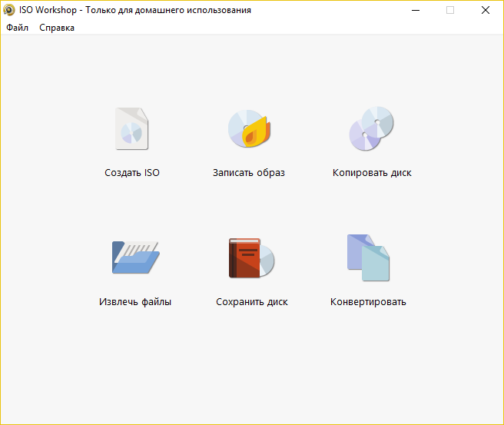Click the Копировать диск label

(x=372, y=173)
